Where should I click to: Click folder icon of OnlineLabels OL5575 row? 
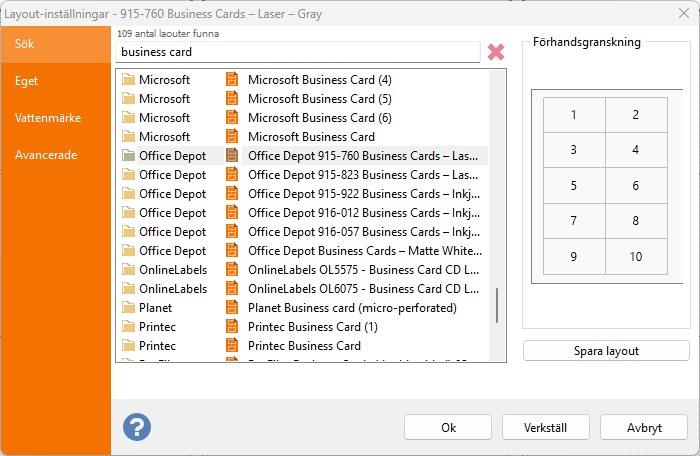[129, 269]
